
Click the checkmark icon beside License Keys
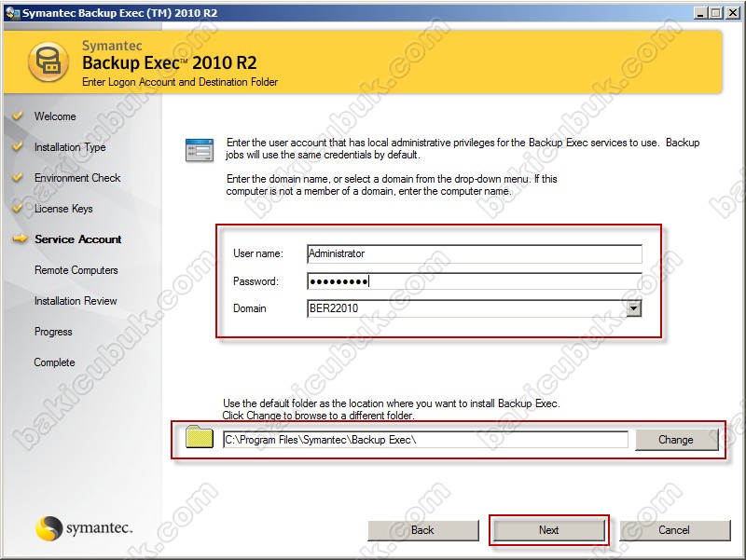[18, 208]
